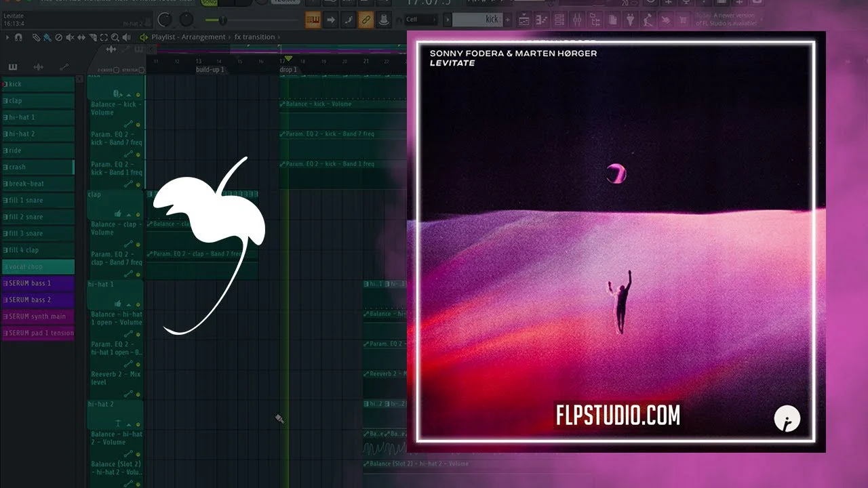Toggle mute LED on Balance - clap - Volume track

[x=138, y=244]
